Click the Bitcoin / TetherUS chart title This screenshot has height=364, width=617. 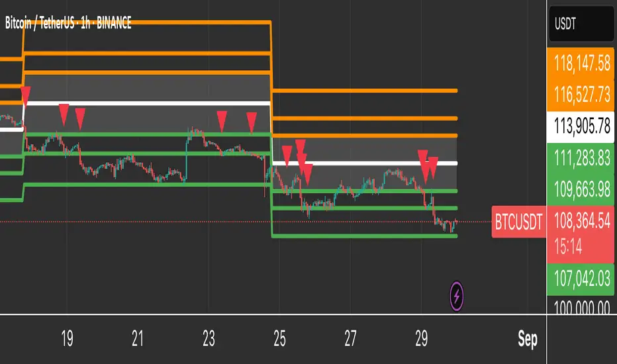pos(68,23)
